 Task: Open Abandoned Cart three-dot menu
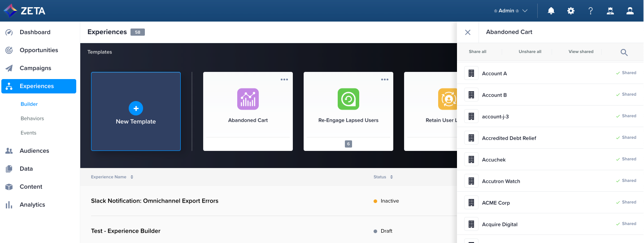284,80
